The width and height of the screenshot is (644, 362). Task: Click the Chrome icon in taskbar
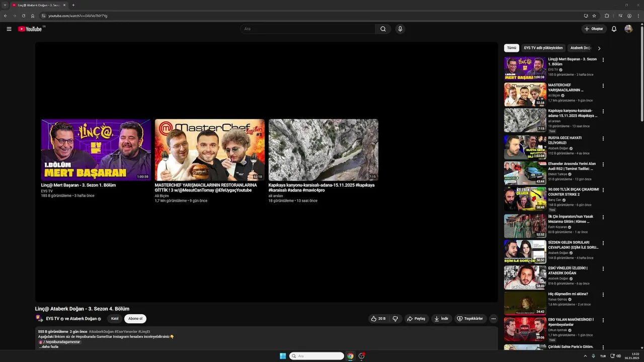(x=350, y=356)
